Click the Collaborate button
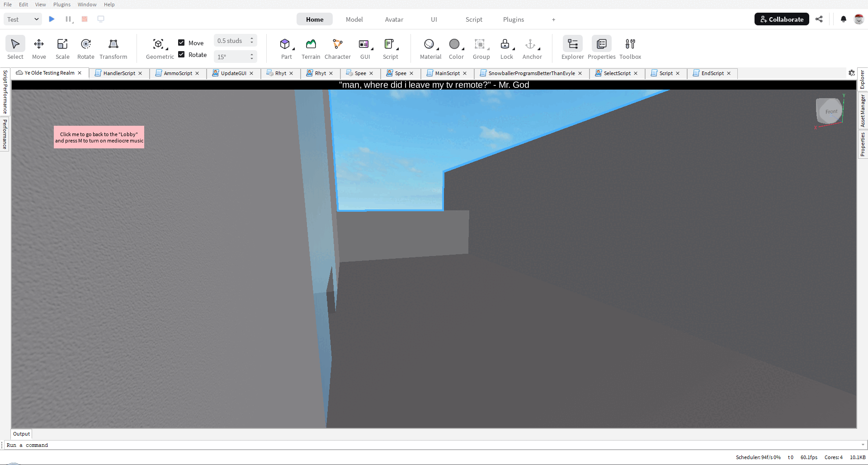Screen dimensions: 868x465 click(x=781, y=19)
